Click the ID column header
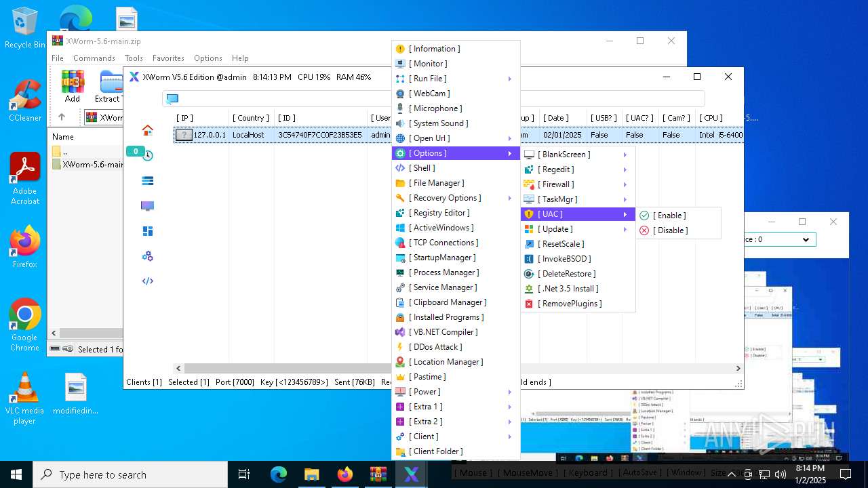868x488 pixels. (x=287, y=118)
